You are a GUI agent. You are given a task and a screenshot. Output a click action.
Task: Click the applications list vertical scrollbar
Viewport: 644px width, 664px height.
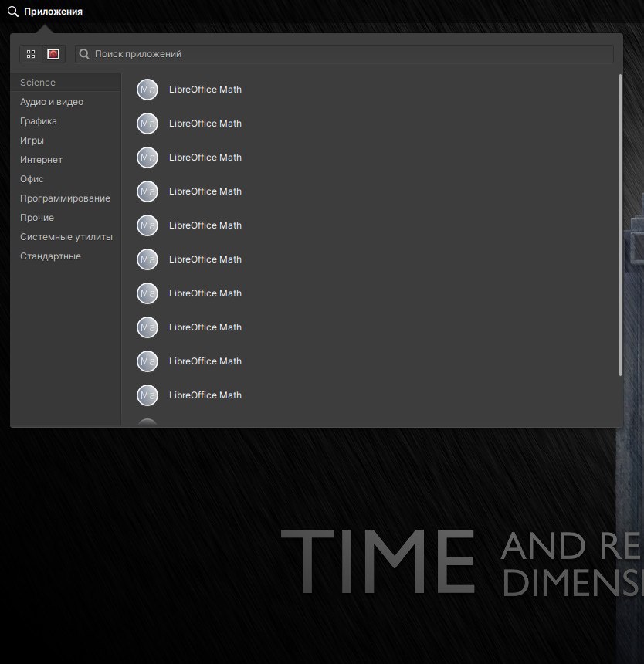(x=620, y=225)
